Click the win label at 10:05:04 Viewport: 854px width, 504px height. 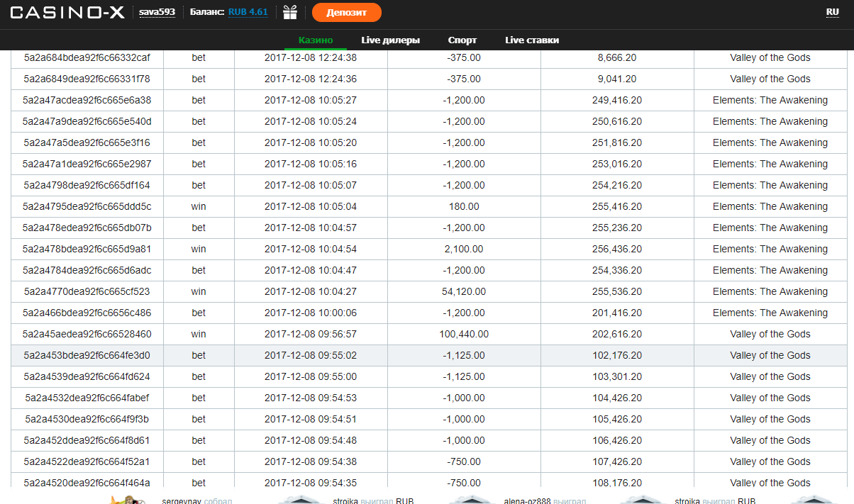pyautogui.click(x=199, y=206)
